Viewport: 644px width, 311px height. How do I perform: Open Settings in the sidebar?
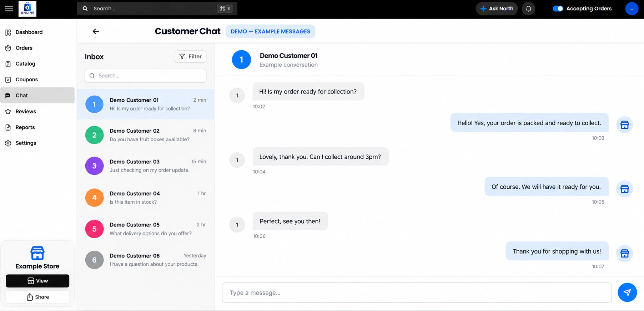[37, 143]
